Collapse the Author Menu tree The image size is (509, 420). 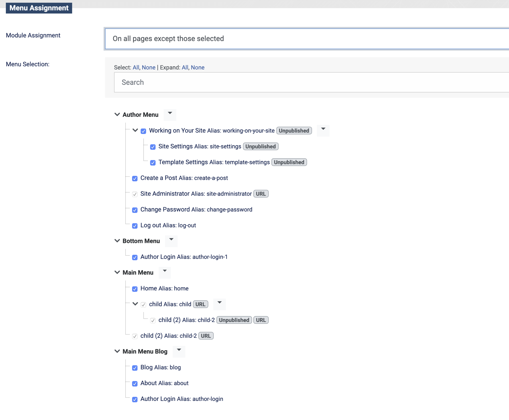pos(117,115)
